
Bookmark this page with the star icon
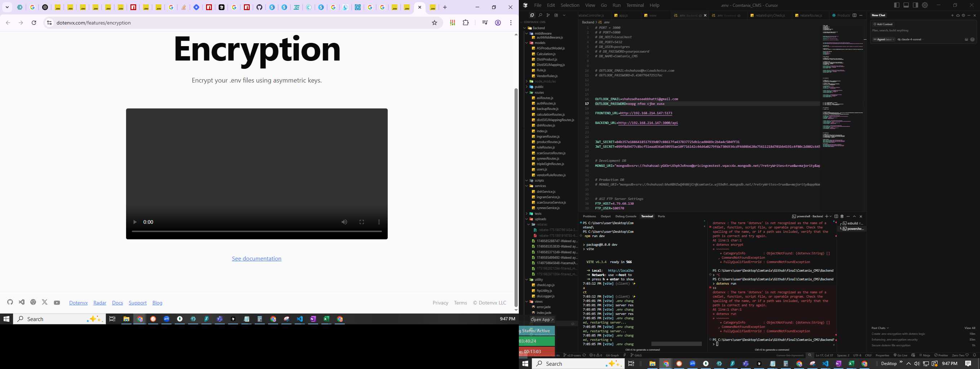click(x=435, y=23)
